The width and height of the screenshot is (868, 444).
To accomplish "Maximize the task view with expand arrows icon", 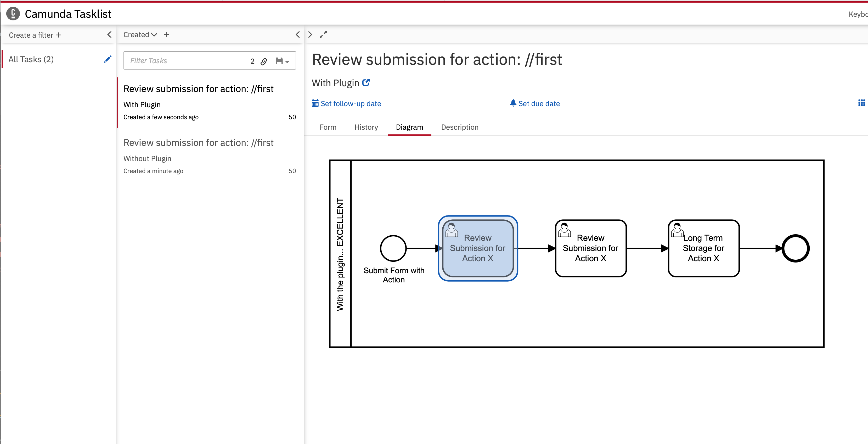I will pyautogui.click(x=323, y=35).
